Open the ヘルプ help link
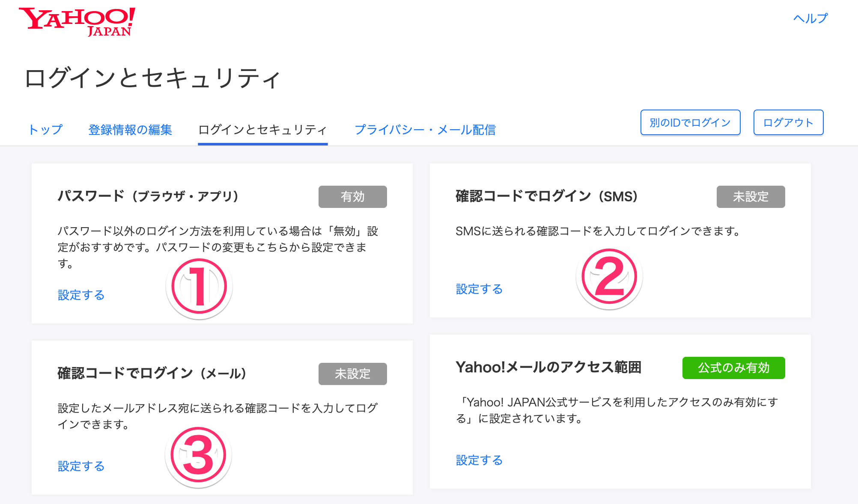The height and width of the screenshot is (504, 858). coord(810,19)
